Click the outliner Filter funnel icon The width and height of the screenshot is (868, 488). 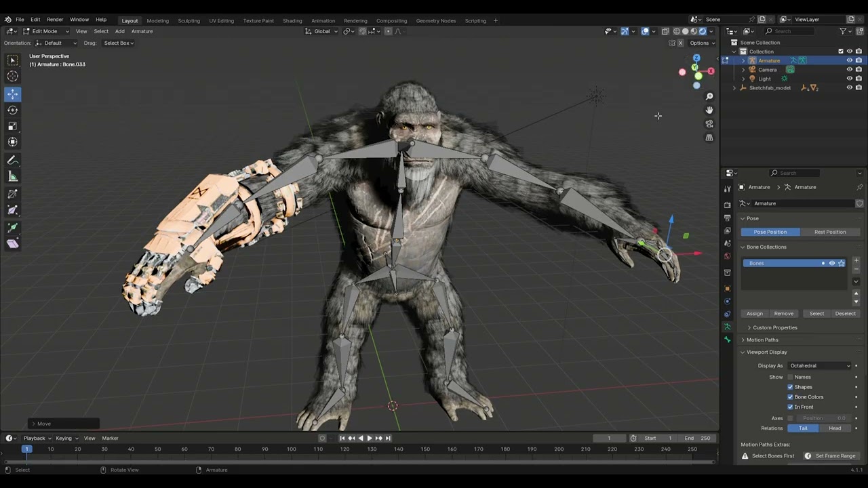pos(844,31)
